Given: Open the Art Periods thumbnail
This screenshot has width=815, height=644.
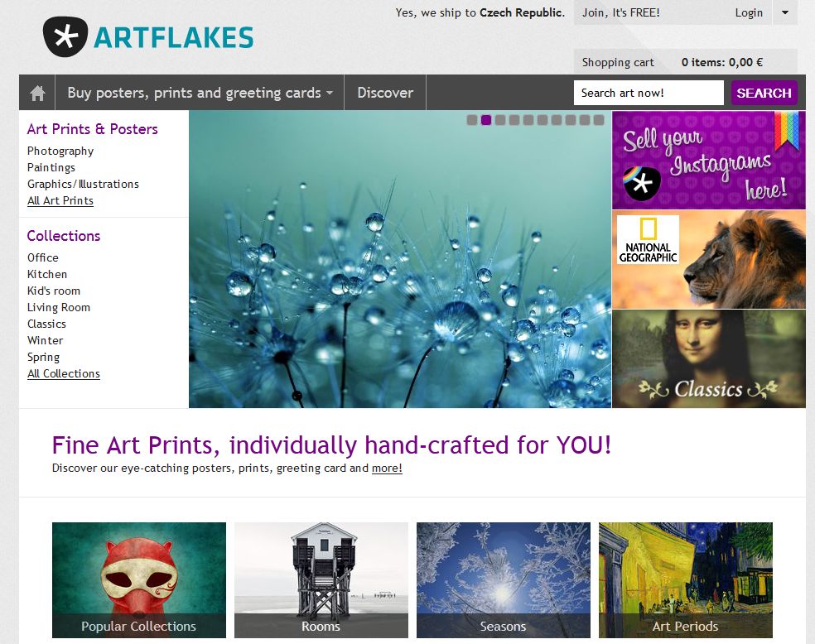Looking at the screenshot, I should pyautogui.click(x=686, y=580).
